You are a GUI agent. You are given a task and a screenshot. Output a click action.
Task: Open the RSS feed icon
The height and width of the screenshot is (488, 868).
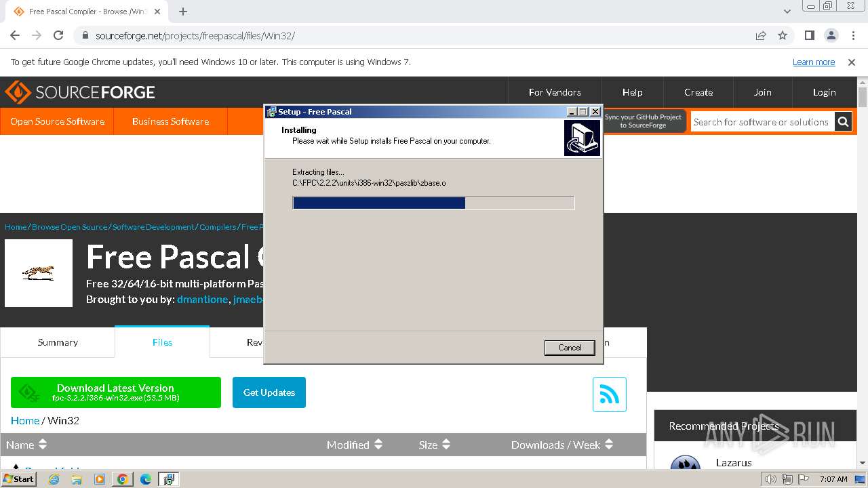[610, 394]
